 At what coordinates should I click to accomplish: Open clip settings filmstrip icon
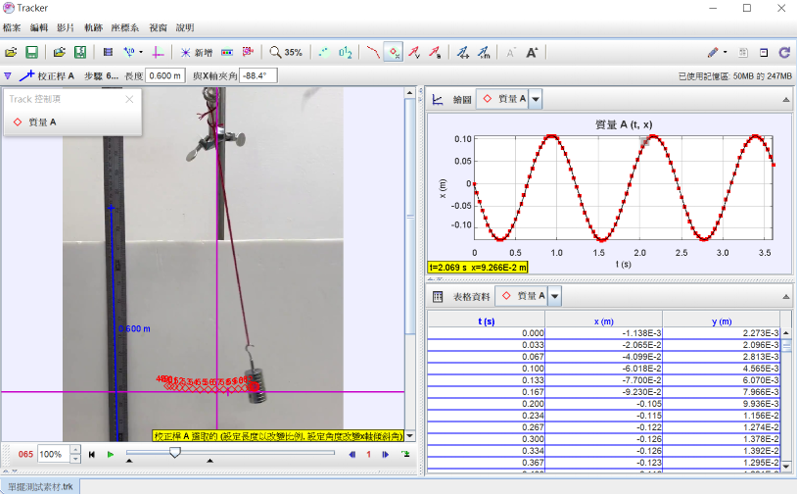[x=108, y=52]
